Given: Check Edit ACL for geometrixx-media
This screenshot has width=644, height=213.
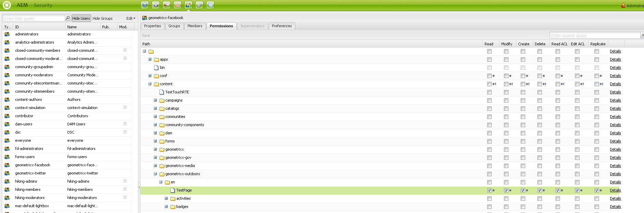Looking at the screenshot, I should [x=577, y=166].
